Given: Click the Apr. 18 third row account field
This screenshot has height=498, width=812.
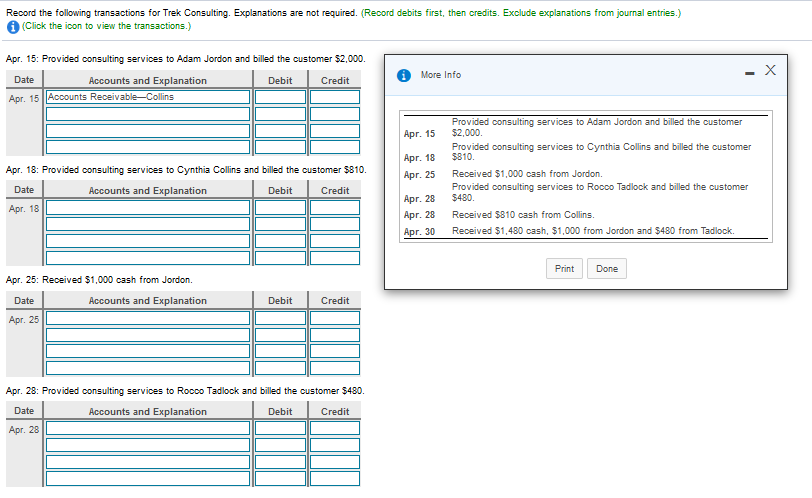Looking at the screenshot, I should 148,241.
